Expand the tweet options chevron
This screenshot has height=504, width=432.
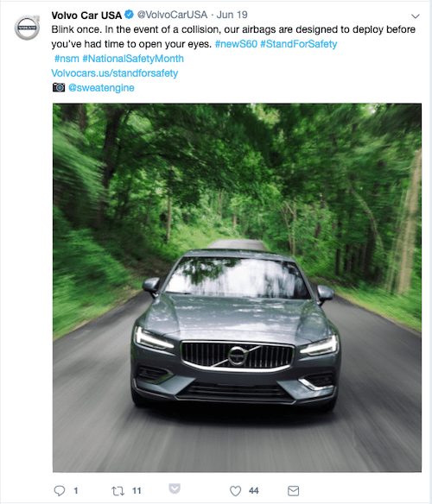[x=416, y=16]
